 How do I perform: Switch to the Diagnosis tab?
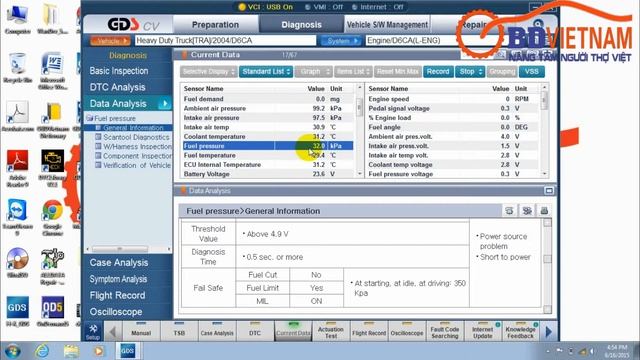tap(301, 25)
